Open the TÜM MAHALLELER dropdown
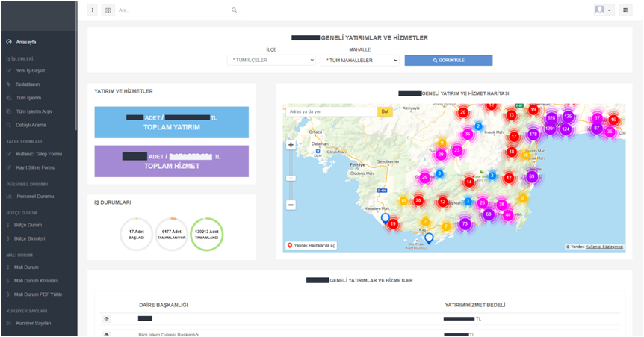The image size is (644, 337). pos(359,61)
